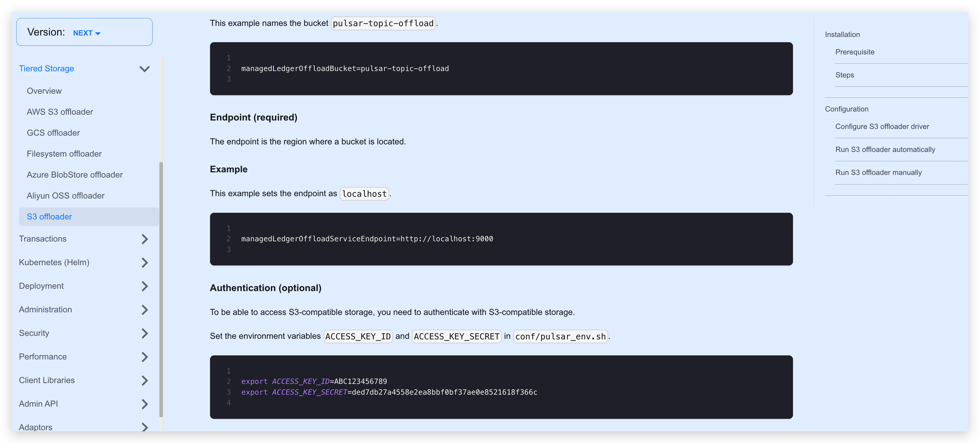
Task: Expand the Deployment chevron arrow
Action: point(144,286)
